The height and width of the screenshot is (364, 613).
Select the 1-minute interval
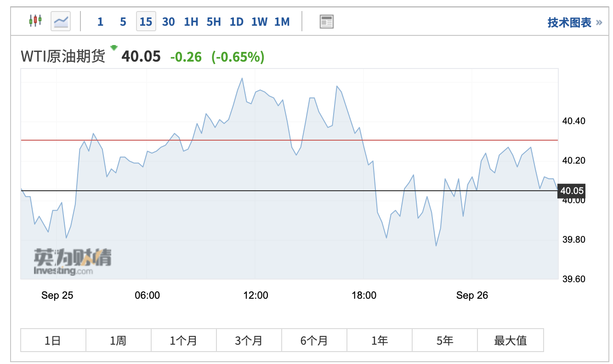(x=100, y=22)
